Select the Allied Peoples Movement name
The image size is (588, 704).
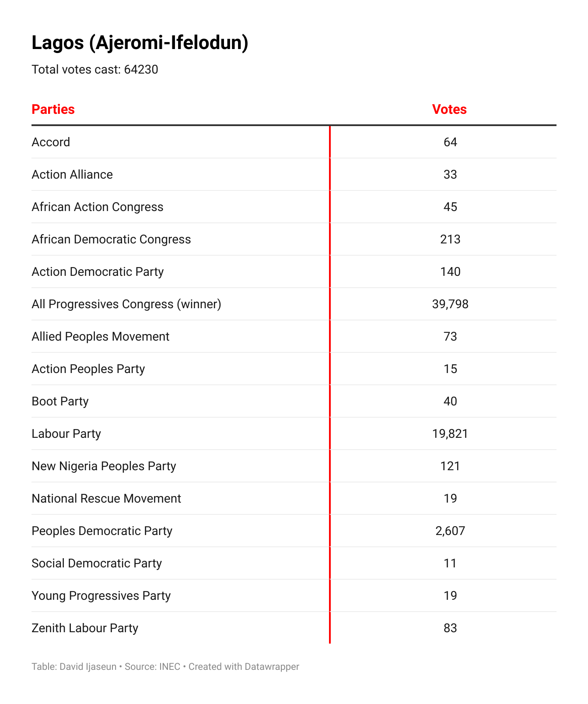[100, 337]
